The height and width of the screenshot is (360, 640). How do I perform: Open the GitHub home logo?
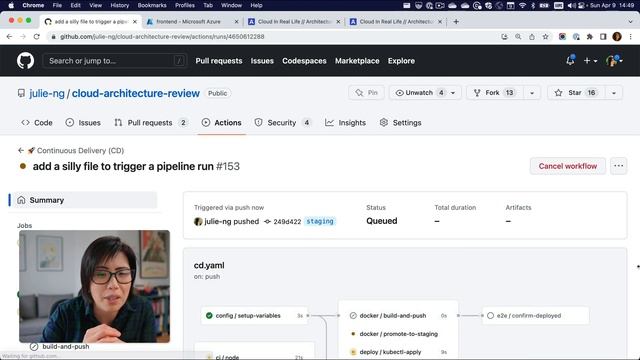[x=25, y=61]
